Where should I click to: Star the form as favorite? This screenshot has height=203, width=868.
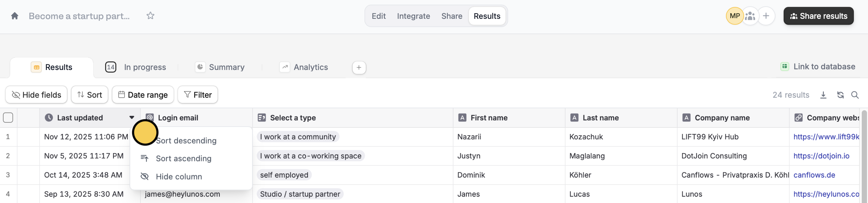[150, 16]
